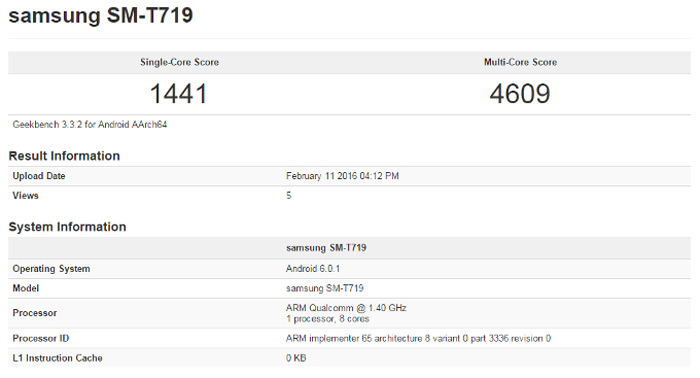700x378 pixels.
Task: Select the Views row label
Action: (x=25, y=195)
